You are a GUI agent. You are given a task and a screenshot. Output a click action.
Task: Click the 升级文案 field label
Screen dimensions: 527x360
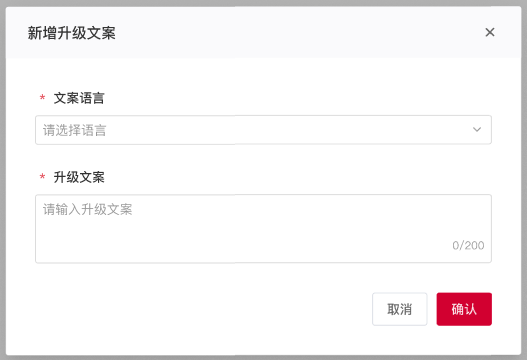79,177
